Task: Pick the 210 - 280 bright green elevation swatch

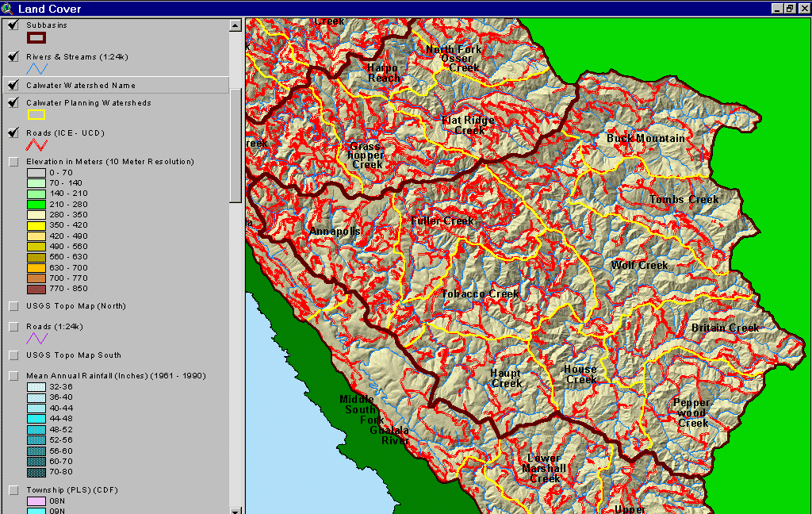Action: (x=36, y=205)
